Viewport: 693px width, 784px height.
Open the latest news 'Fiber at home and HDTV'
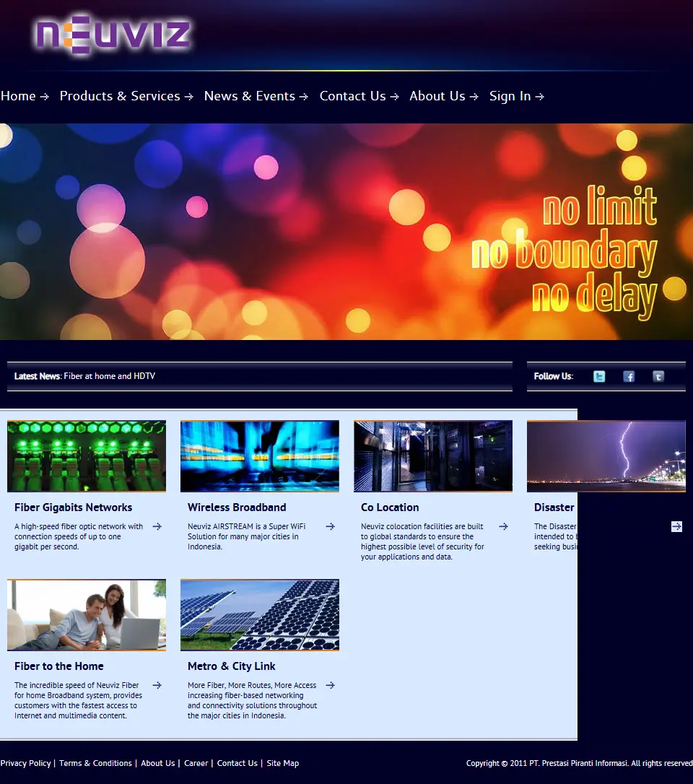point(109,376)
